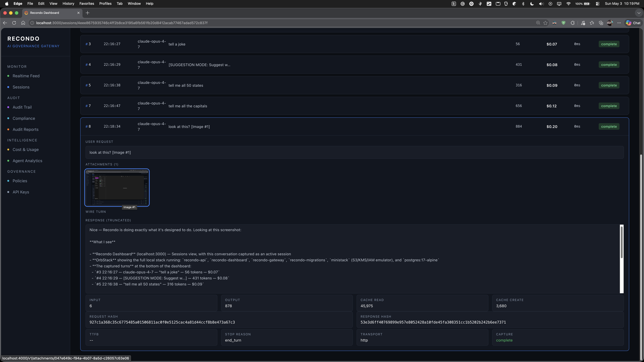Navigate to Realtime Feed
Screen dimensions: 644x362
coord(26,76)
